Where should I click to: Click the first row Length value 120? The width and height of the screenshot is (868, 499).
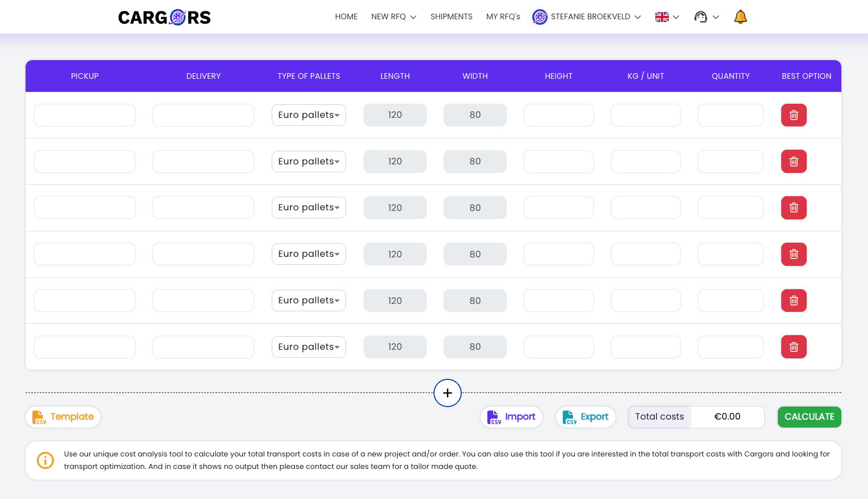click(395, 115)
